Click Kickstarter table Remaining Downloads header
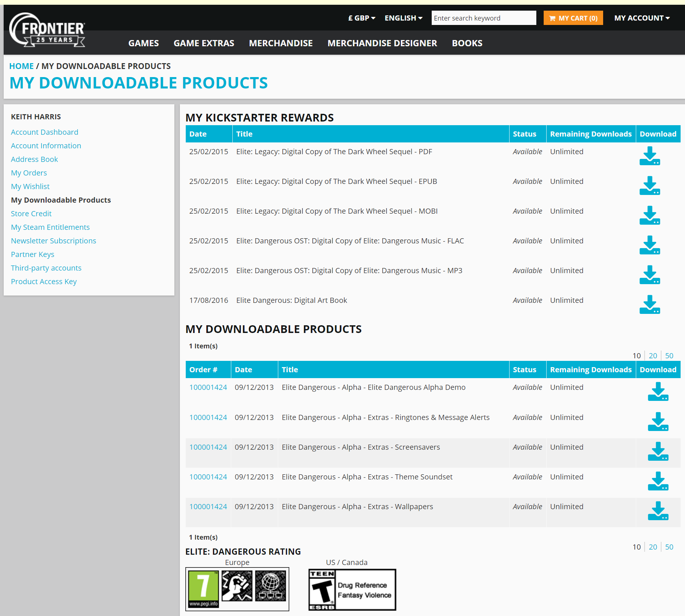Viewport: 685px width, 616px height. [x=591, y=134]
